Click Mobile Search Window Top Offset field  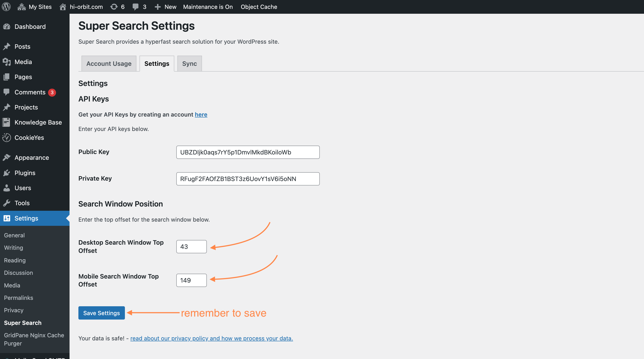[191, 280]
